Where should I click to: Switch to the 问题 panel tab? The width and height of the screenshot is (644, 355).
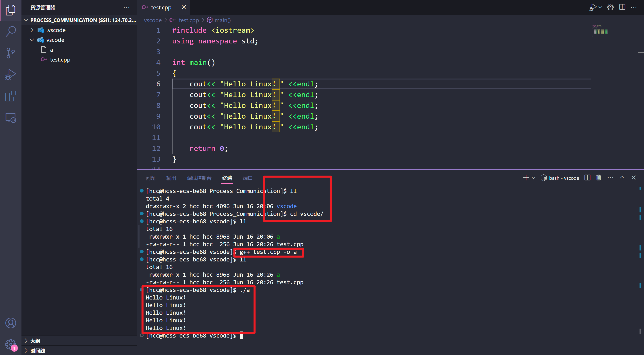click(x=150, y=178)
